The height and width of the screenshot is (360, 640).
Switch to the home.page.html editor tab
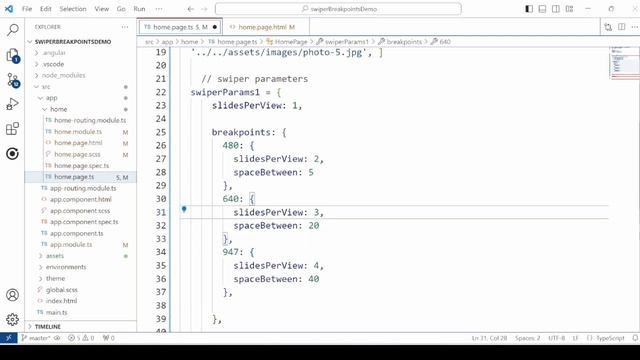click(266, 27)
